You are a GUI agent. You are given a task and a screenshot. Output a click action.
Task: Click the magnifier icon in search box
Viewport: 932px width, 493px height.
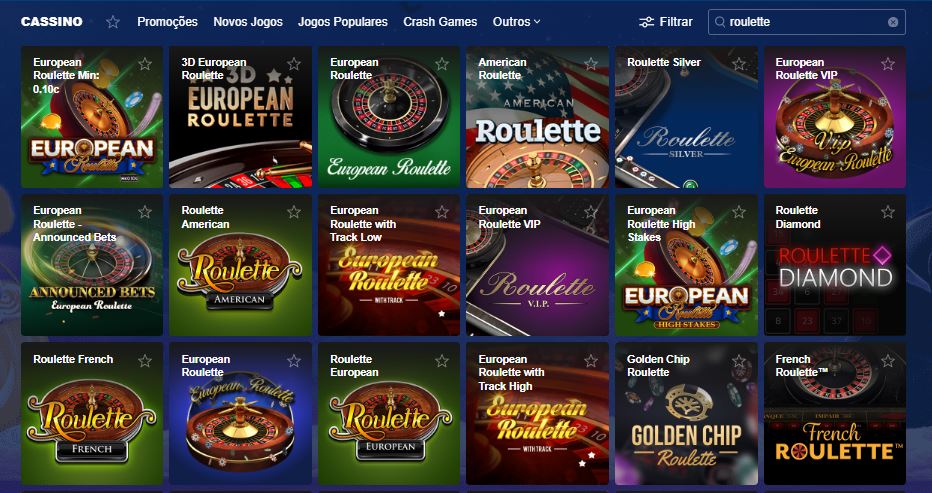[x=720, y=22]
